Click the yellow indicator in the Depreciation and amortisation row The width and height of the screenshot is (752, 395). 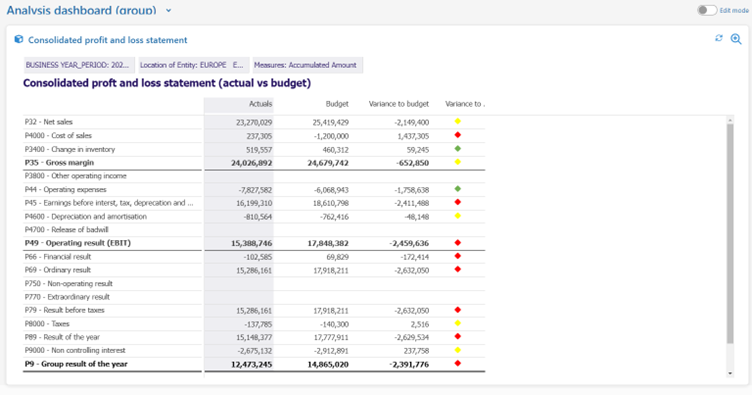(458, 216)
